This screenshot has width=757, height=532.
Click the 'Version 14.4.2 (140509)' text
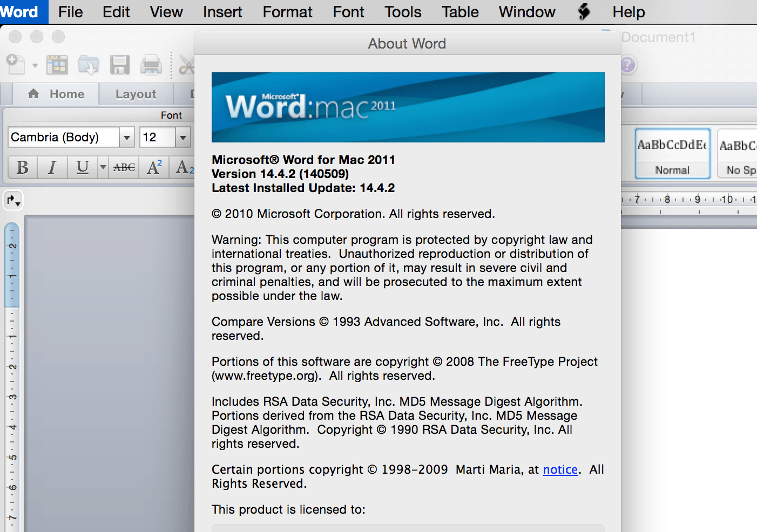point(280,174)
